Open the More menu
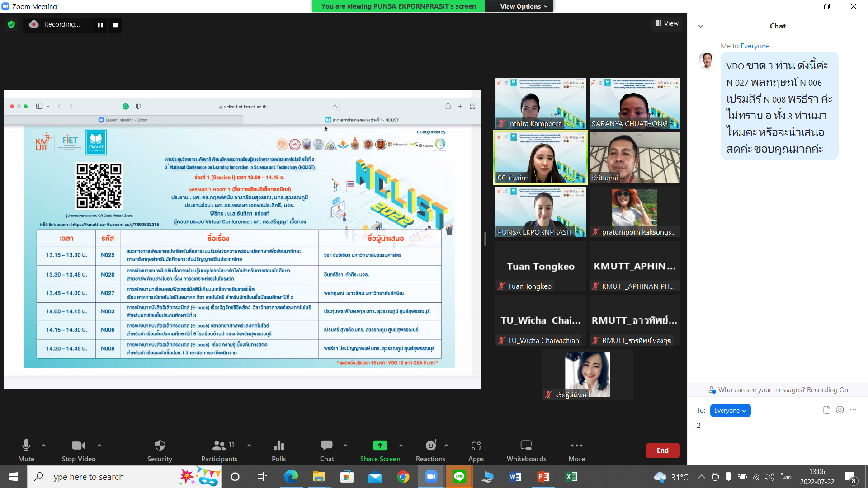 576,446
